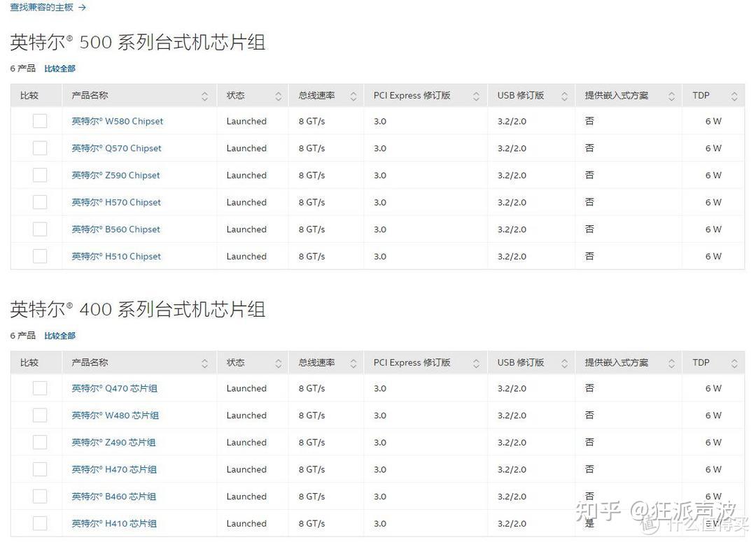This screenshot has height=542, width=756.
Task: Sort 400 series table by USB revision
Action: pyautogui.click(x=564, y=363)
